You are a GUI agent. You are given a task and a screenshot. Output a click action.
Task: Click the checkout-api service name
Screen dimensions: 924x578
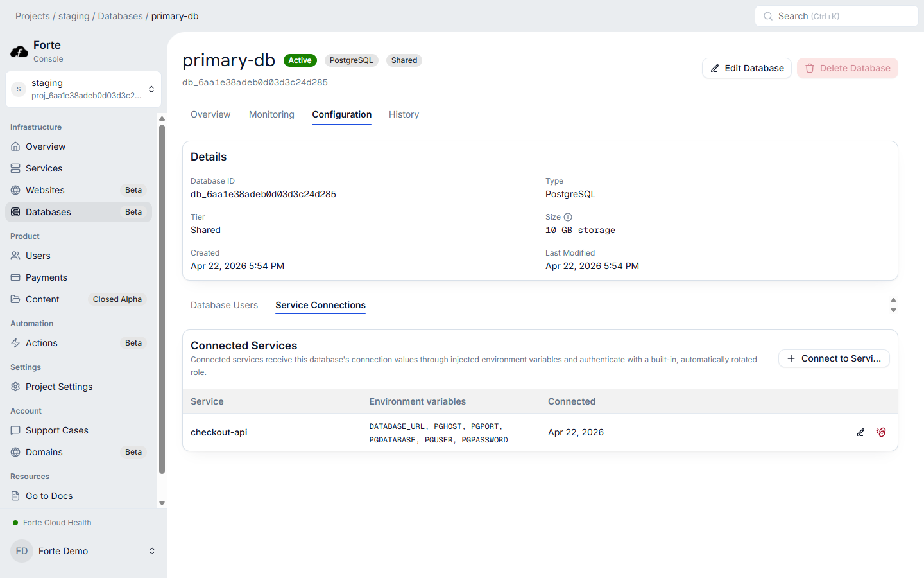219,432
